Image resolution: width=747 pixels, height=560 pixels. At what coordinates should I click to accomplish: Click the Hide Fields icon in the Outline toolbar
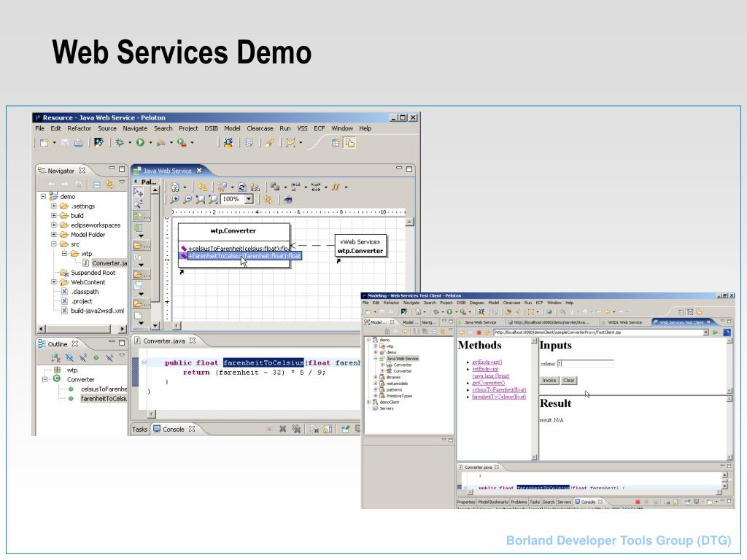pos(69,357)
